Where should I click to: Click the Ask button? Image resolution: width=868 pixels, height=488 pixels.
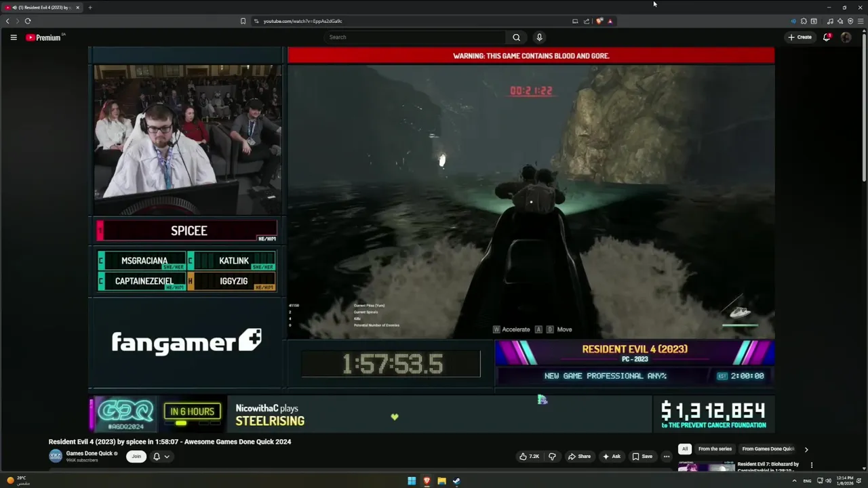coord(612,456)
